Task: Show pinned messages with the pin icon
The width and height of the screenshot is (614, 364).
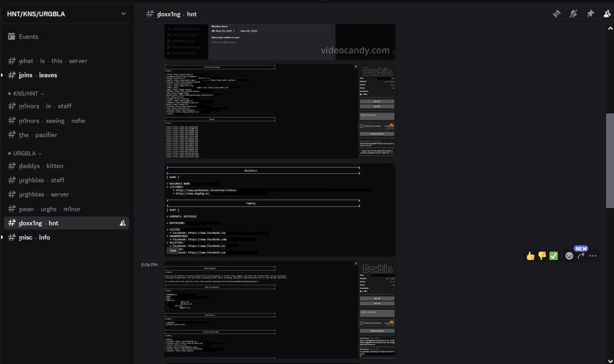Action: 590,14
